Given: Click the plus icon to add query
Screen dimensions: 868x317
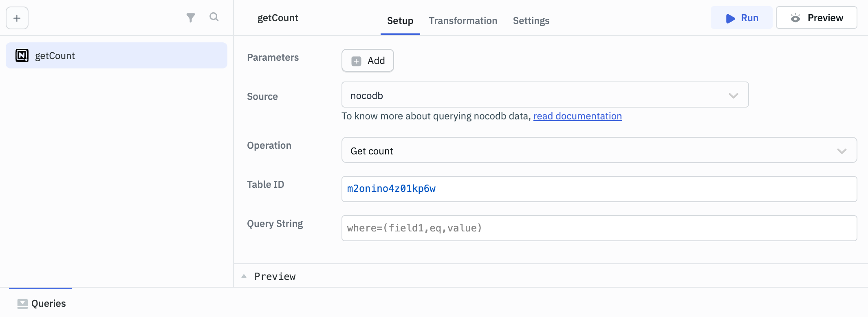Looking at the screenshot, I should click(17, 18).
